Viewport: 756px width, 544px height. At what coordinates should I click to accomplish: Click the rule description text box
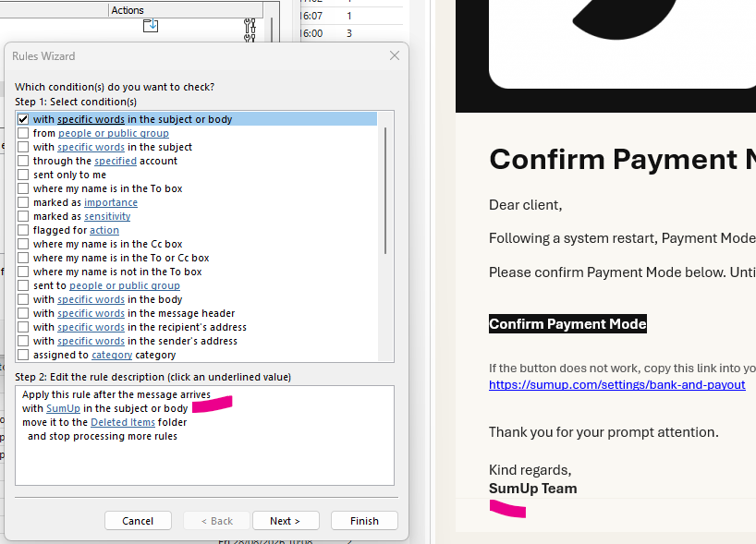[204, 435]
